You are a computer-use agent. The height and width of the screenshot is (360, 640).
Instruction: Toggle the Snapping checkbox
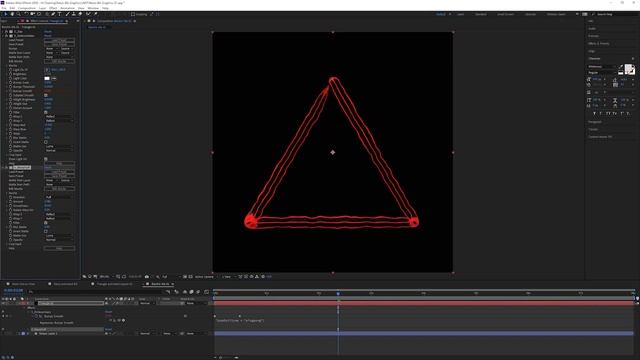[x=133, y=14]
